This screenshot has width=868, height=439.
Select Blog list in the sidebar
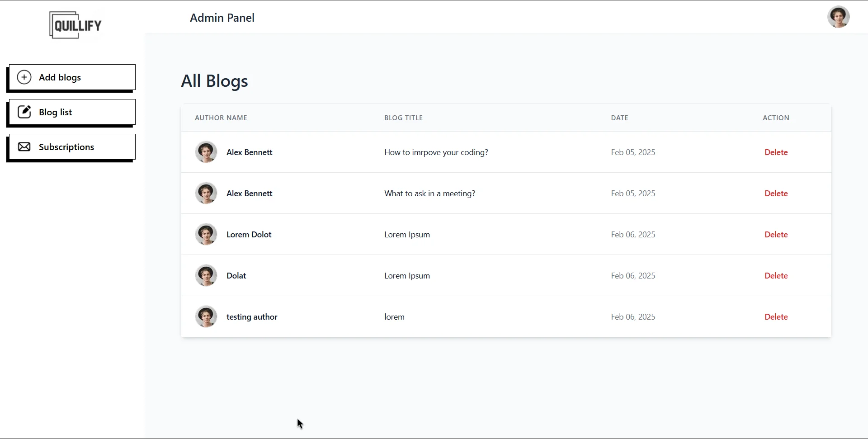click(x=55, y=112)
